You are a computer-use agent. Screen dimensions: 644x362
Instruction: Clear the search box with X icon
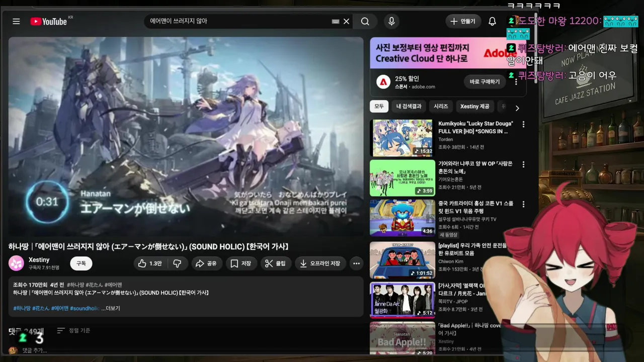click(346, 21)
